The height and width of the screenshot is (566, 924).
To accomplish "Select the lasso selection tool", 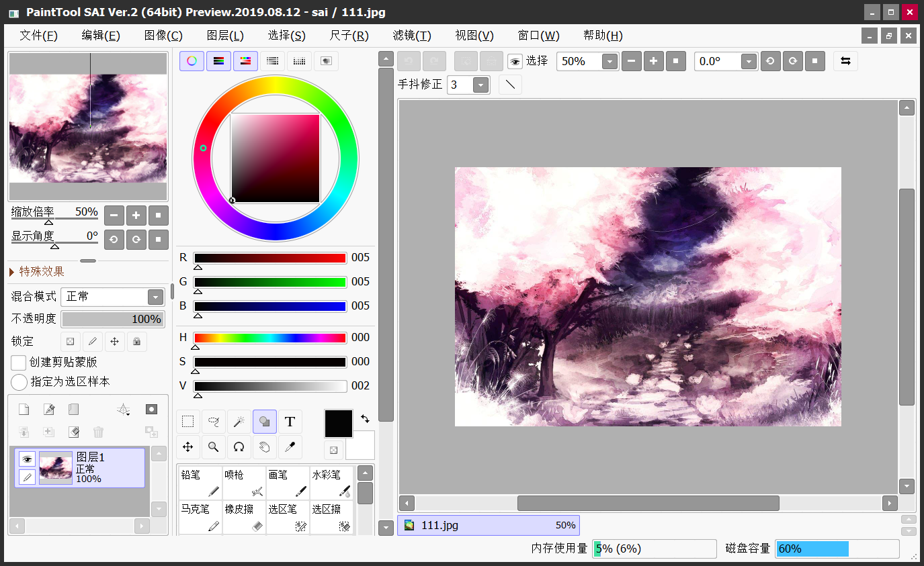I will click(214, 422).
